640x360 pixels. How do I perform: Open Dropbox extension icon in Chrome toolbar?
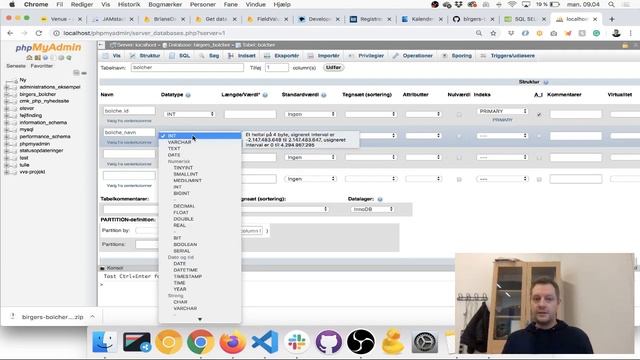tap(511, 33)
